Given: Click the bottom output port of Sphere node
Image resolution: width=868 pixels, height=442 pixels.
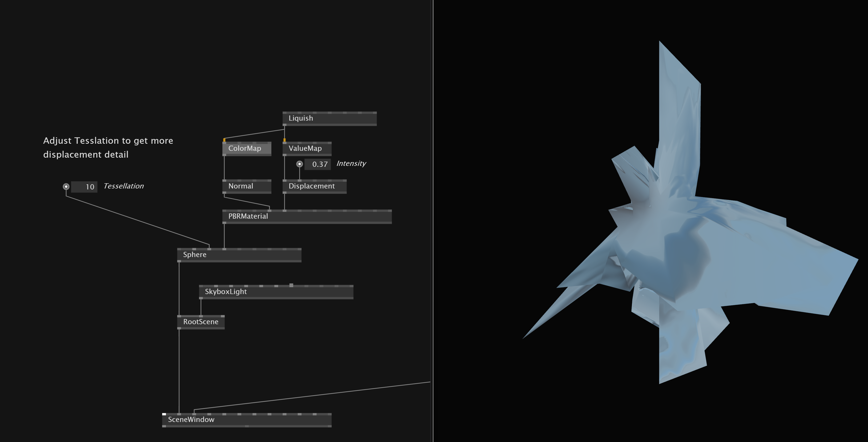Looking at the screenshot, I should pos(179,261).
